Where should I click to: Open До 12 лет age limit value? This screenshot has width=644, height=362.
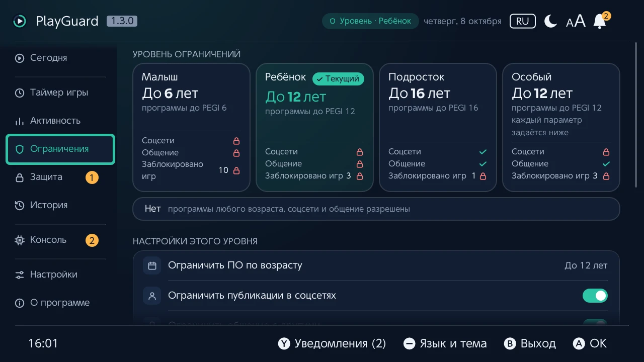point(586,265)
